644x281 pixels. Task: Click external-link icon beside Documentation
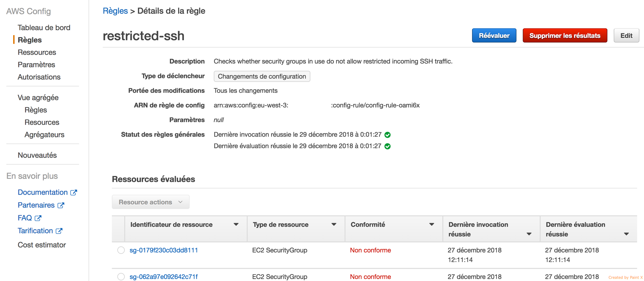(74, 192)
